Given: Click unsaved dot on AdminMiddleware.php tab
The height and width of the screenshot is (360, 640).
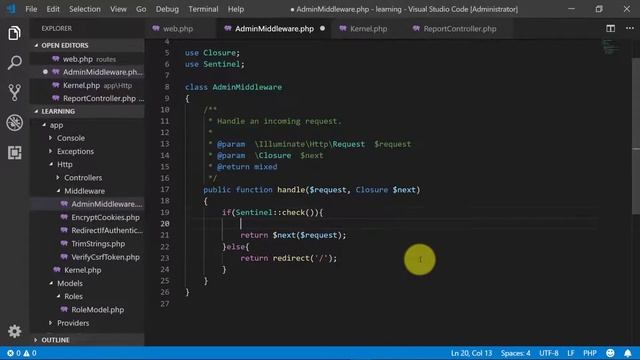Looking at the screenshot, I should pyautogui.click(x=322, y=29).
